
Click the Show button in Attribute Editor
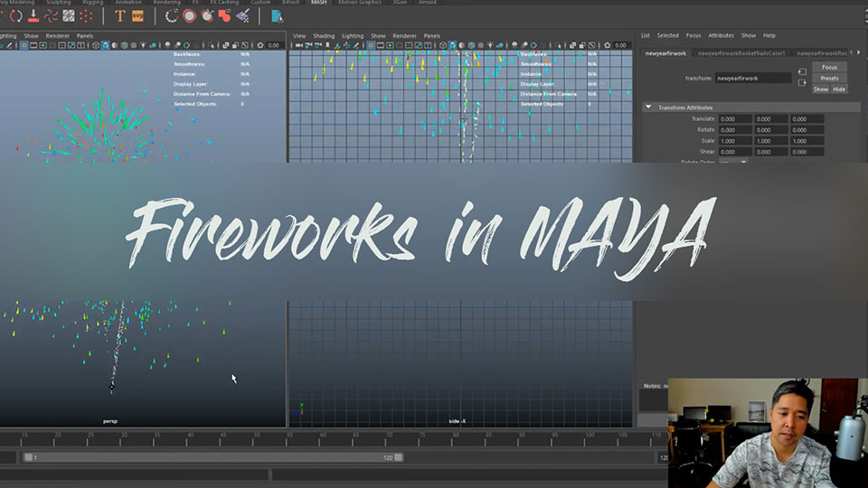pyautogui.click(x=820, y=89)
